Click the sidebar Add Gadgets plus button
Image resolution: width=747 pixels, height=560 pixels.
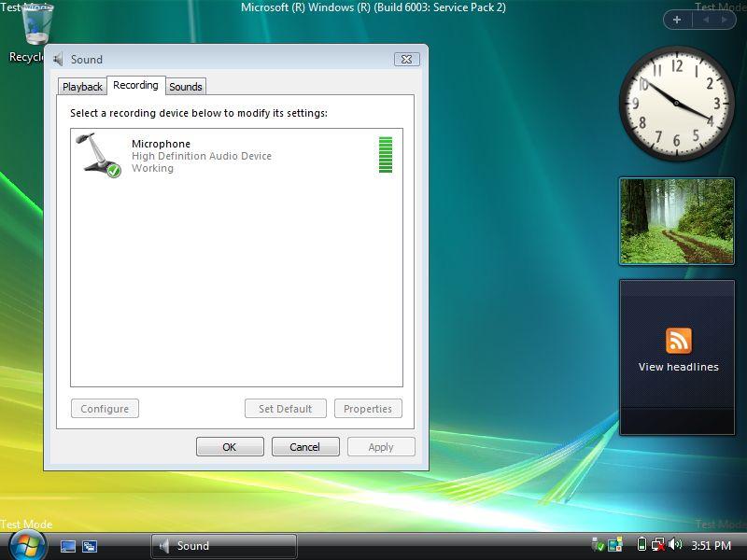(x=676, y=20)
